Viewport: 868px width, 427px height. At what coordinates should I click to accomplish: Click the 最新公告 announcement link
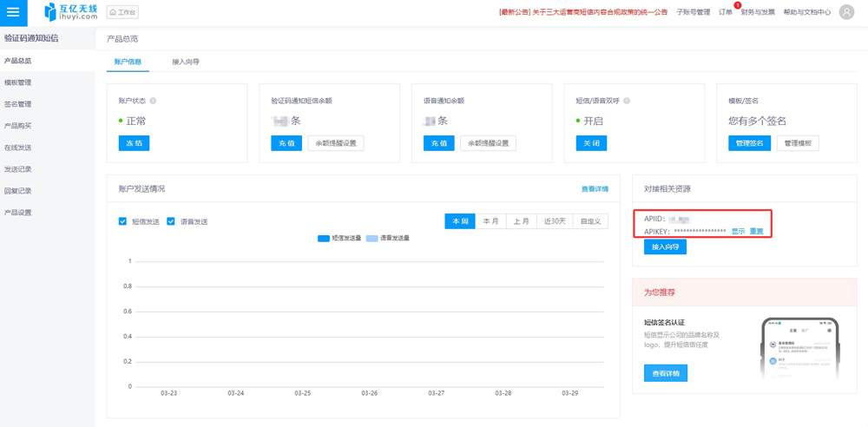(583, 12)
